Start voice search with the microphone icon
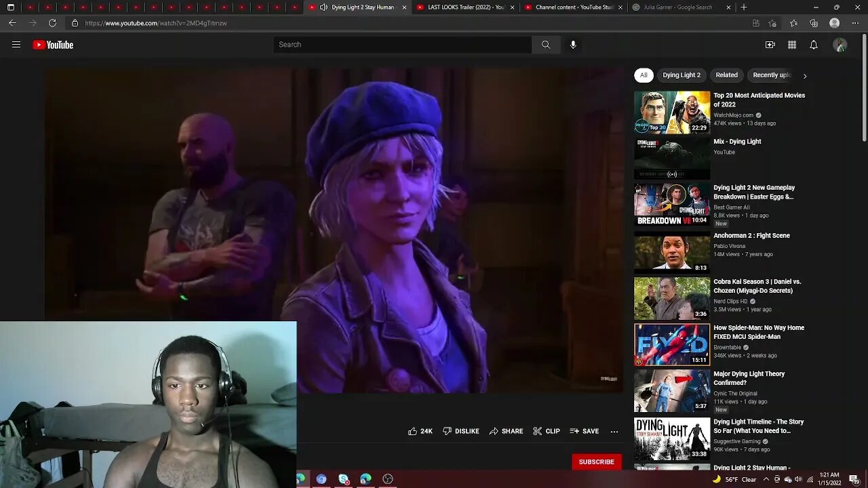The width and height of the screenshot is (868, 488). point(573,45)
